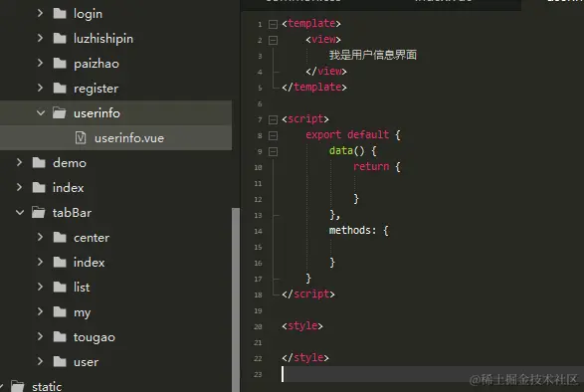Collapse the userinfo folder chevron
The height and width of the screenshot is (392, 584).
pos(41,112)
